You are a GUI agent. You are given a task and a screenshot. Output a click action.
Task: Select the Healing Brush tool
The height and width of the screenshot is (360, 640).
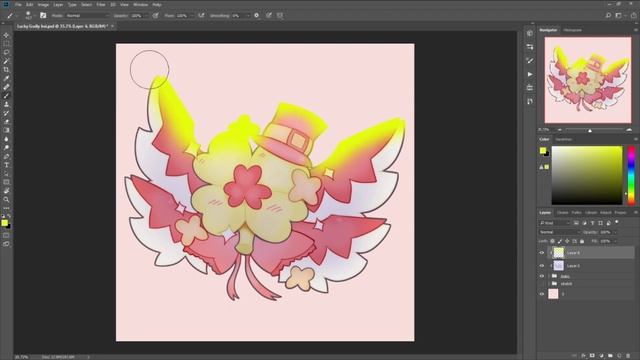tap(6, 87)
